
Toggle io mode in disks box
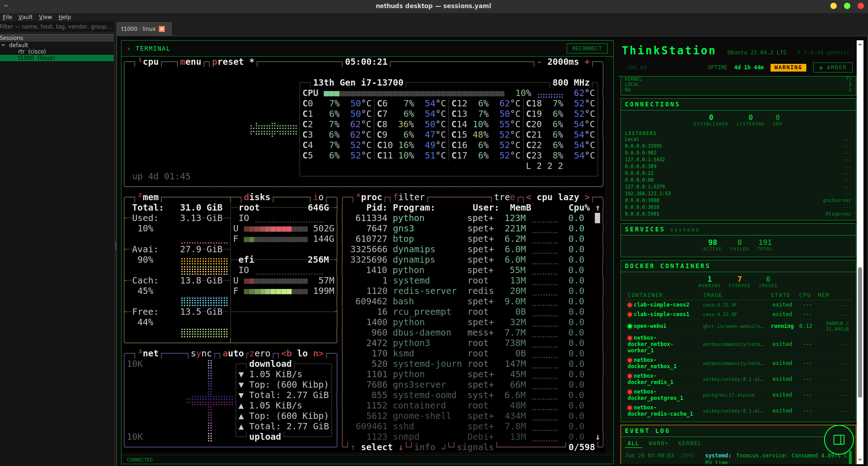pos(319,197)
